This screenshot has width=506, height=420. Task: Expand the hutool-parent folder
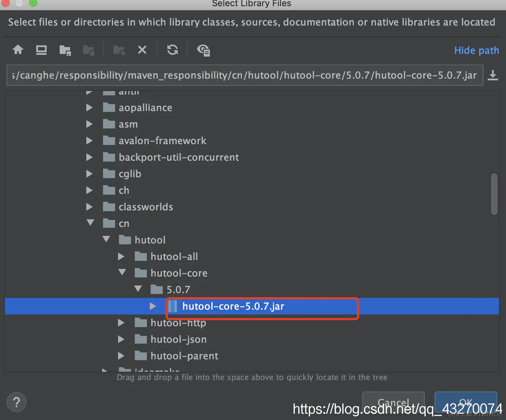pos(121,356)
